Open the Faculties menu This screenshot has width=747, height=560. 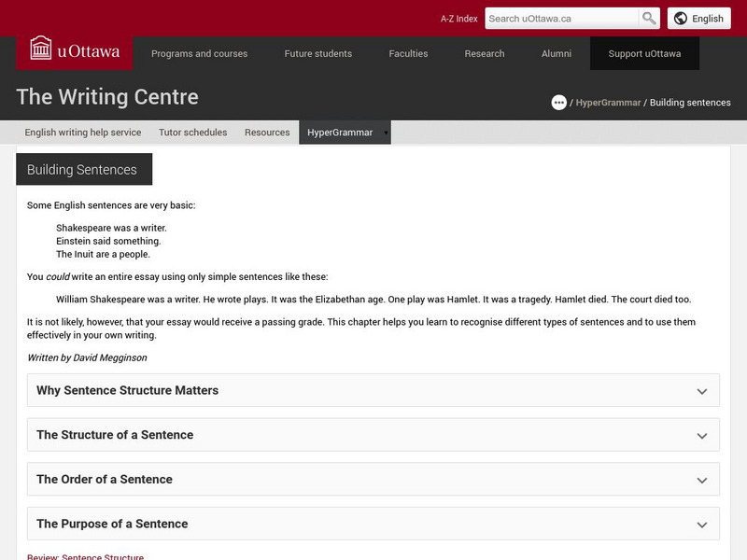pyautogui.click(x=408, y=54)
